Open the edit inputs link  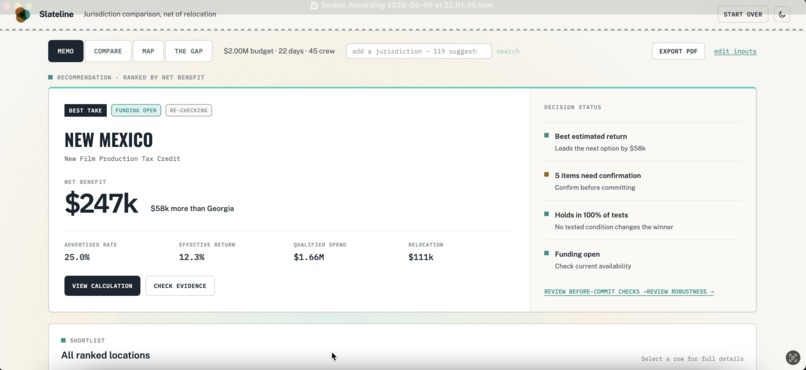(x=735, y=51)
